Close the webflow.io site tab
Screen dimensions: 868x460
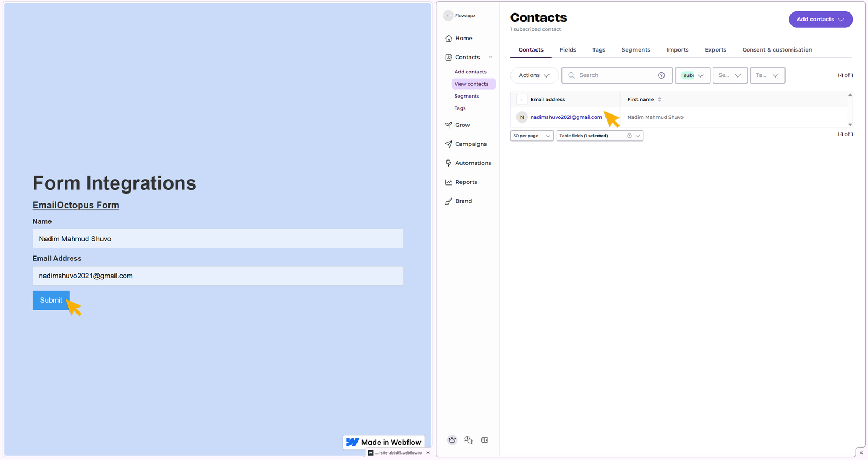(x=428, y=453)
